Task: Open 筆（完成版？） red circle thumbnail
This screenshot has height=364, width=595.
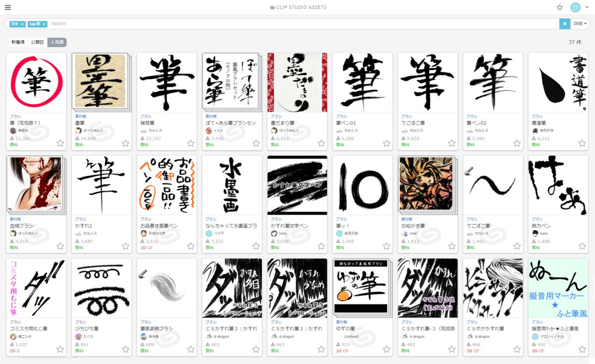Action: point(36,82)
